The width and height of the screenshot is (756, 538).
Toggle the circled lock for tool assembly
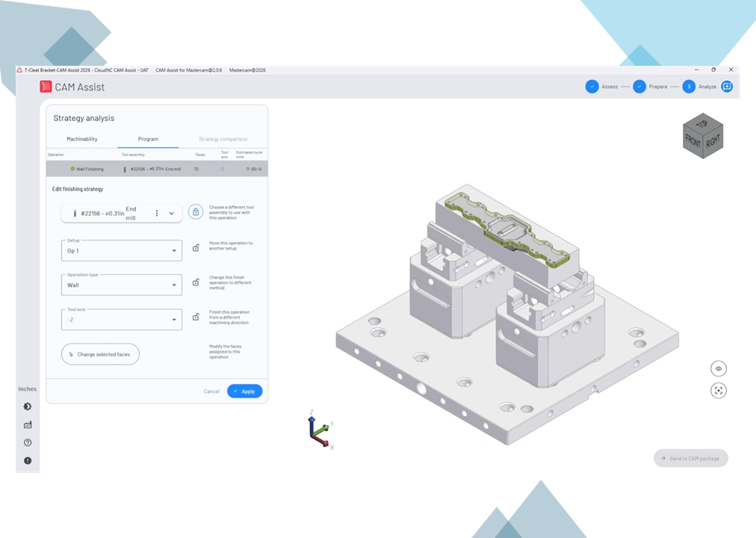coord(196,212)
